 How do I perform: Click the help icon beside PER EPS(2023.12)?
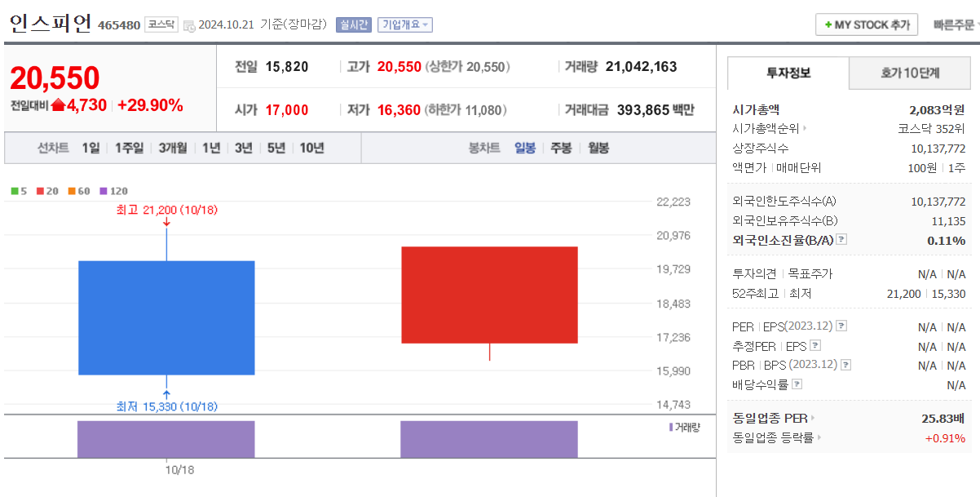click(841, 326)
